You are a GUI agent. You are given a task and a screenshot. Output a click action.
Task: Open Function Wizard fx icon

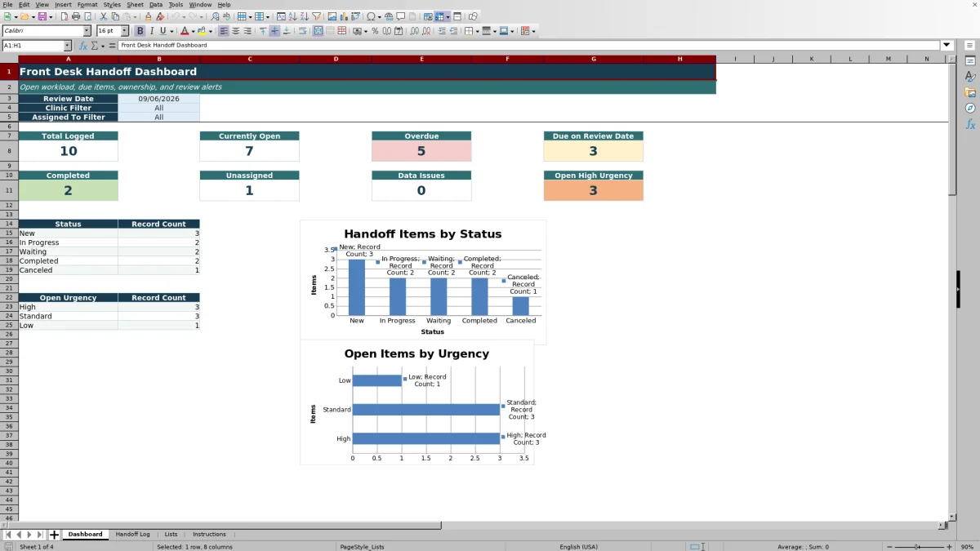pos(82,46)
